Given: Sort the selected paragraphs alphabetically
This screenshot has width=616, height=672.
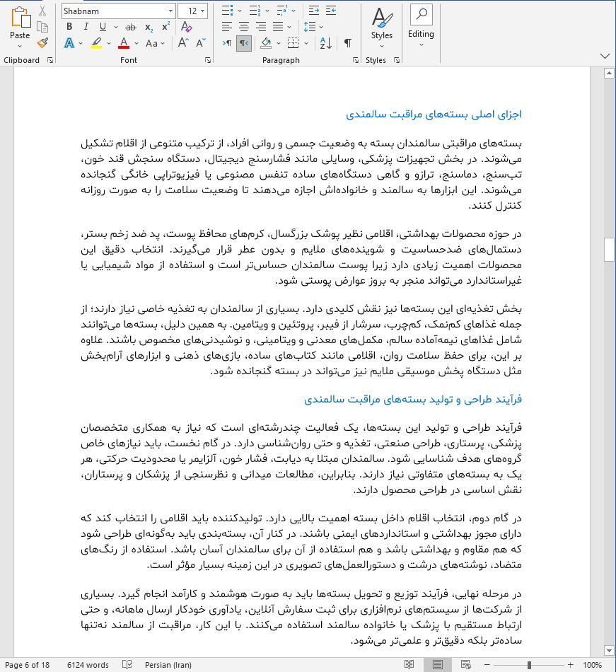Looking at the screenshot, I should pos(325,43).
